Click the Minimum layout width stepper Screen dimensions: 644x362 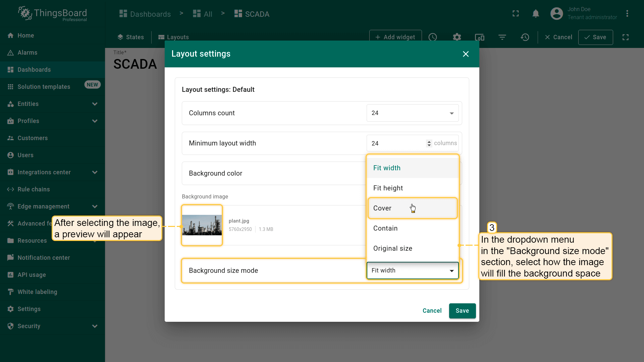tap(429, 143)
